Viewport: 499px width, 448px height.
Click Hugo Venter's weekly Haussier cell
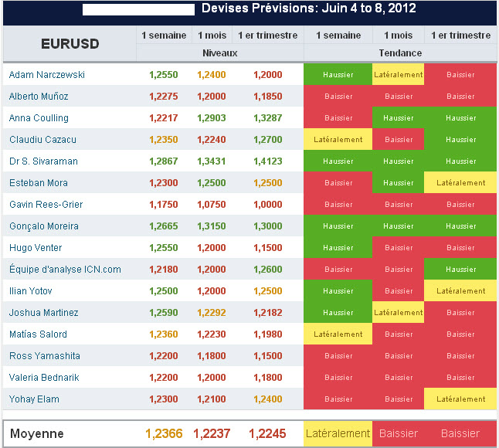(x=338, y=247)
